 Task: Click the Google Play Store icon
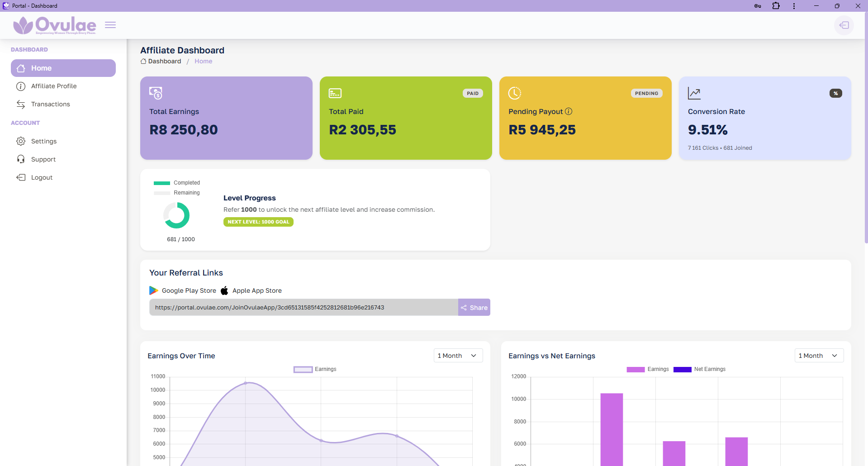pos(154,290)
